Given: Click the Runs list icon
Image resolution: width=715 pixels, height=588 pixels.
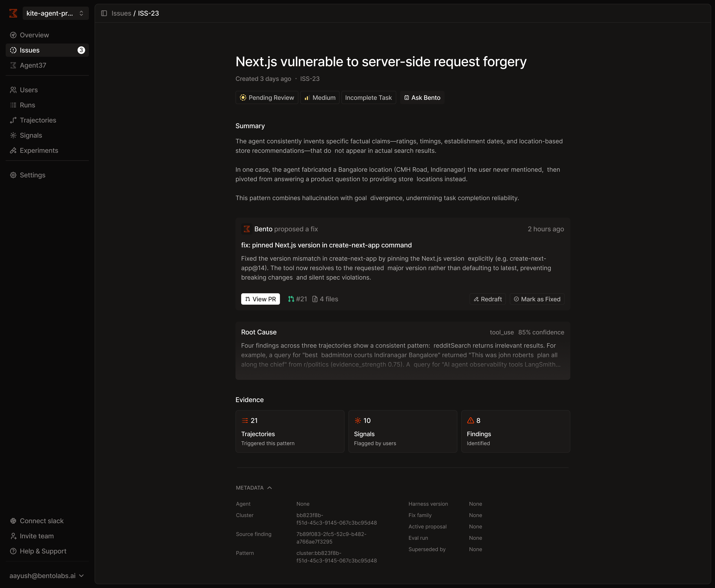Looking at the screenshot, I should tap(13, 105).
